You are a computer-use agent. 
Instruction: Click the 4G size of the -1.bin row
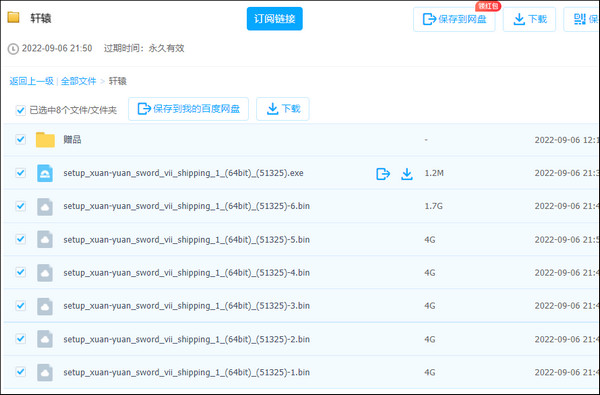(430, 372)
